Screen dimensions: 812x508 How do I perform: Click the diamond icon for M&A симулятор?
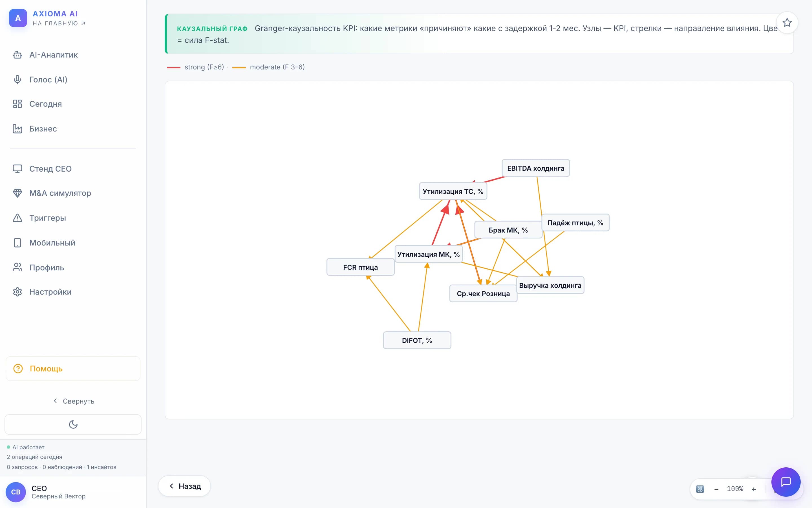tap(17, 193)
